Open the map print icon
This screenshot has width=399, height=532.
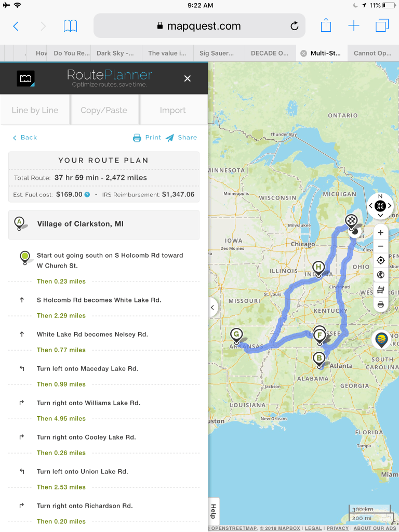point(381,304)
